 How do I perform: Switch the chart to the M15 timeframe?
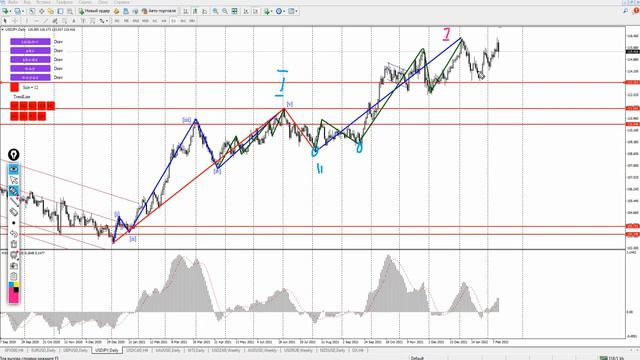point(136,21)
